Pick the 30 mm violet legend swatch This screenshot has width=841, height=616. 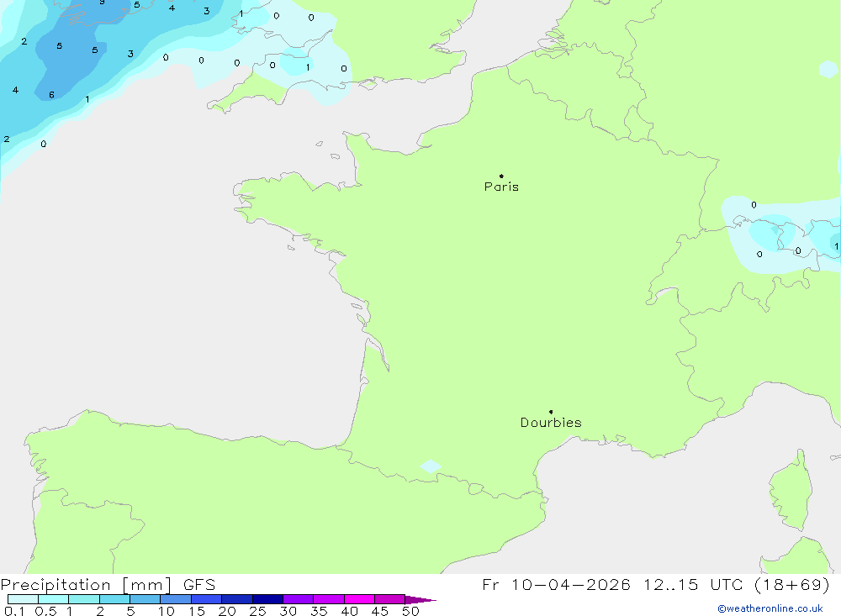pos(298,599)
